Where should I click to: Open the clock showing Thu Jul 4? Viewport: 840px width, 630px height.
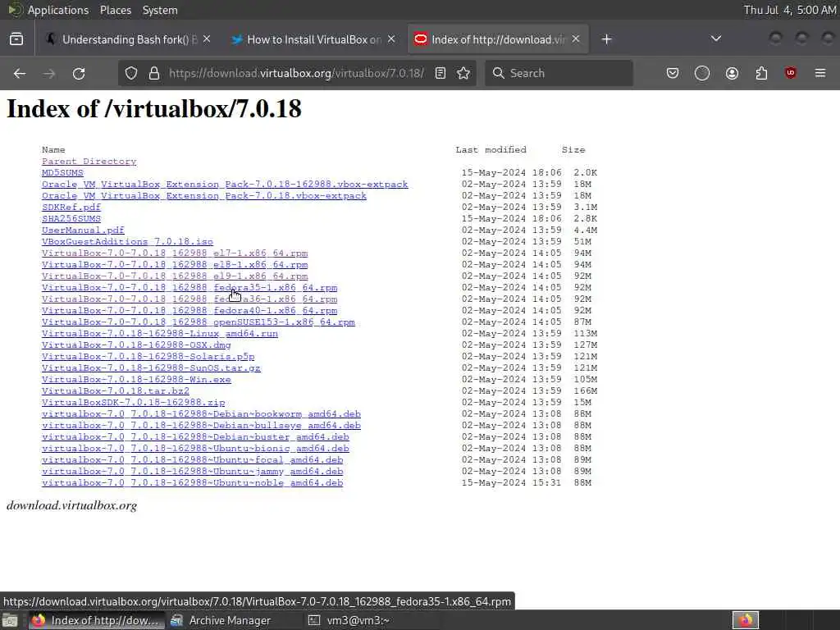point(790,10)
